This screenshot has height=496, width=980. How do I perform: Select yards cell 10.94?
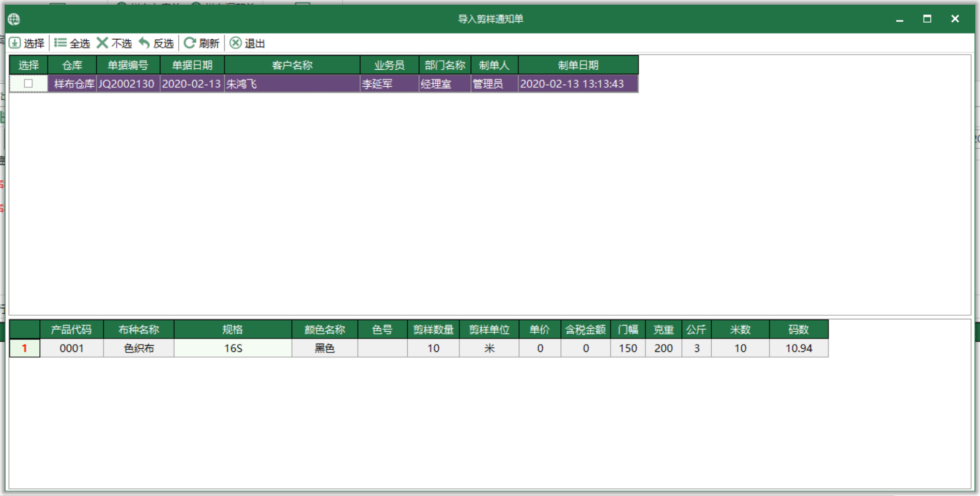pyautogui.click(x=799, y=348)
